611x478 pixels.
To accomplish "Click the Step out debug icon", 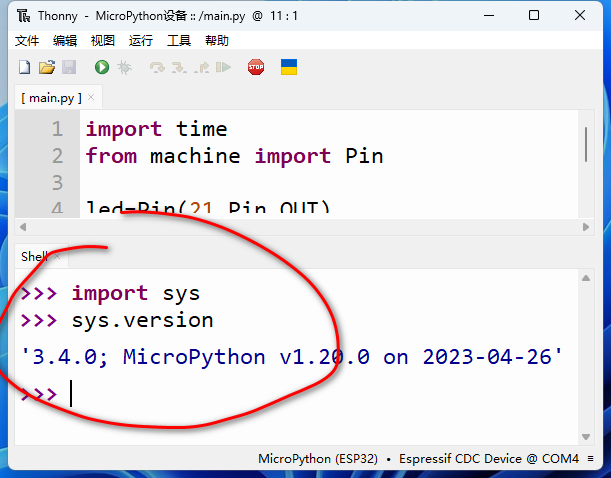I will pos(202,67).
